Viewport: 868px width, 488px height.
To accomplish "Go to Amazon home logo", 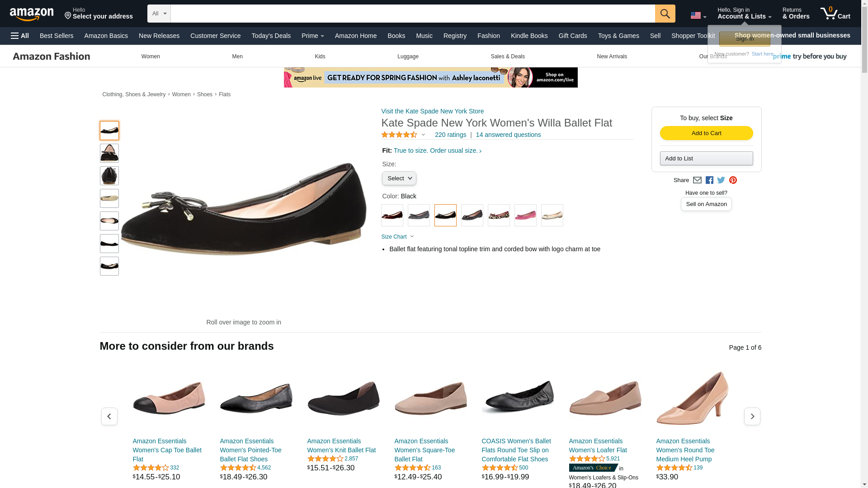I will 32,14.
